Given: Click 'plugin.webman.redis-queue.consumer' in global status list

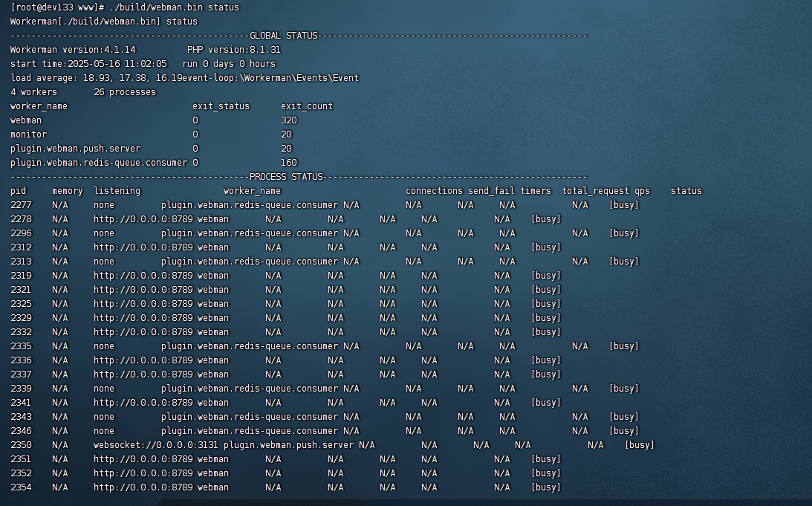Looking at the screenshot, I should click(99, 163).
